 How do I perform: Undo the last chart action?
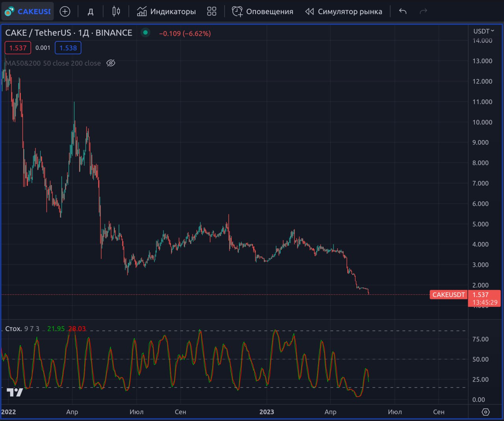click(402, 11)
